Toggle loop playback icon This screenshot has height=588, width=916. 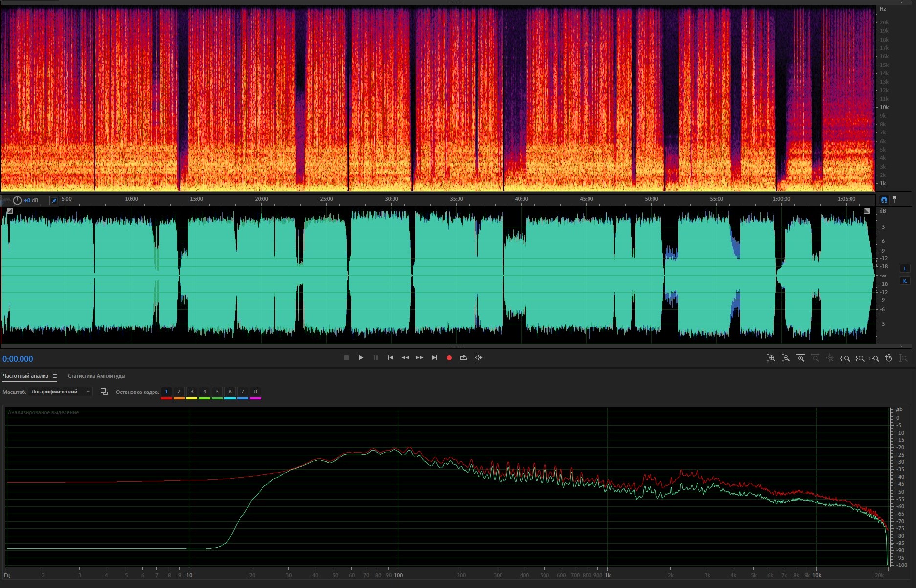(x=463, y=358)
